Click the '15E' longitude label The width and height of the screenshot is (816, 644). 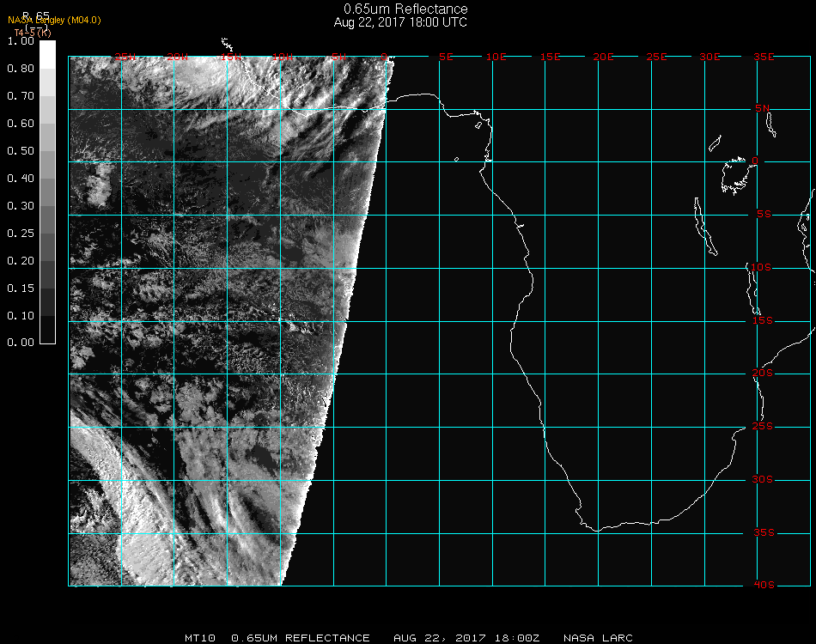coord(550,57)
